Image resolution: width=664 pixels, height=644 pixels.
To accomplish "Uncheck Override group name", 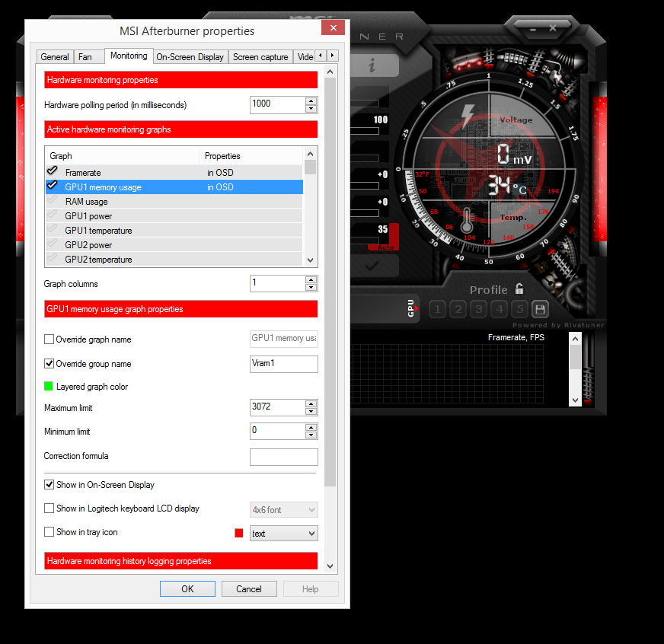I will click(49, 363).
